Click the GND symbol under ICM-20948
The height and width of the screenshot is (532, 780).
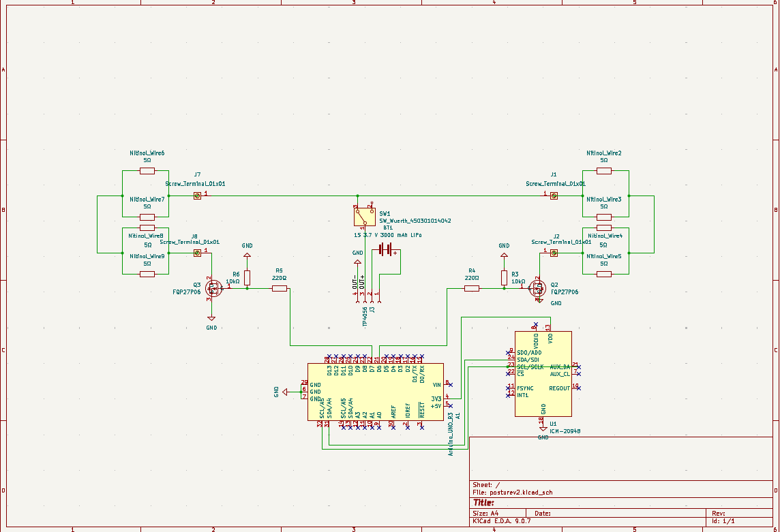click(x=543, y=428)
